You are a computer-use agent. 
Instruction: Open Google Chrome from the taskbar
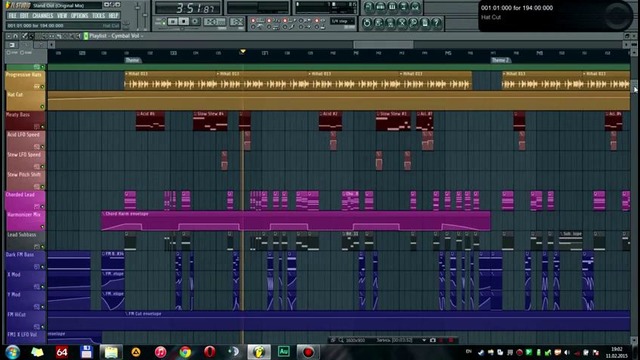point(185,352)
